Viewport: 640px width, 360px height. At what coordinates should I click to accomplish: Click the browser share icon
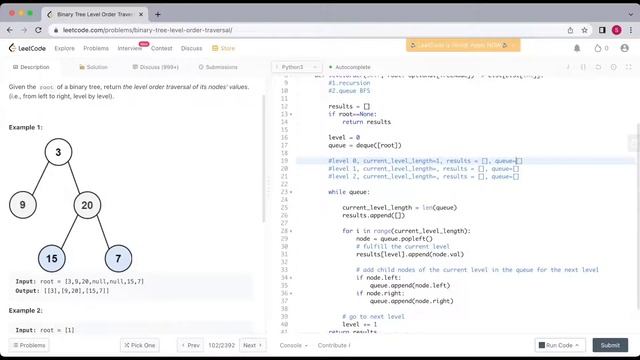(x=570, y=30)
